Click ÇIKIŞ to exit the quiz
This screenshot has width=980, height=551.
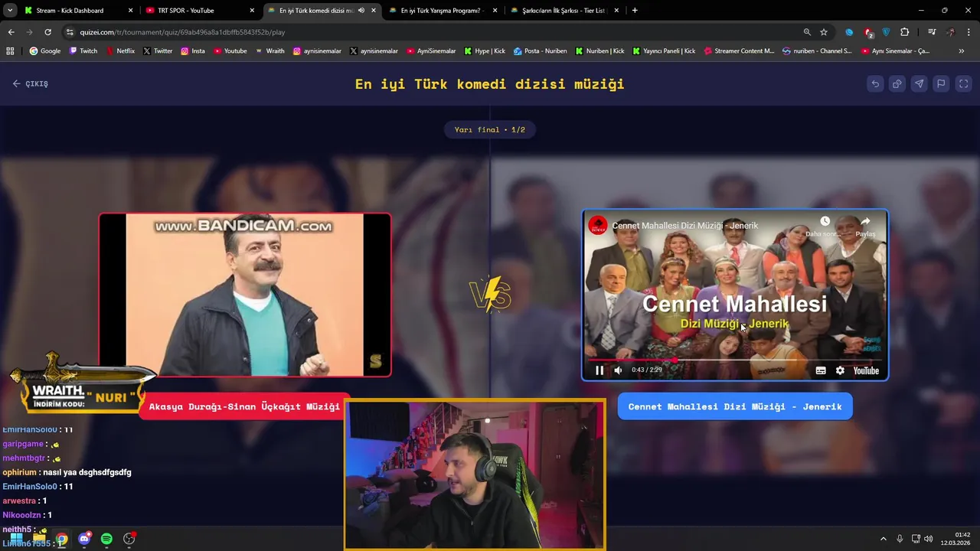click(31, 83)
